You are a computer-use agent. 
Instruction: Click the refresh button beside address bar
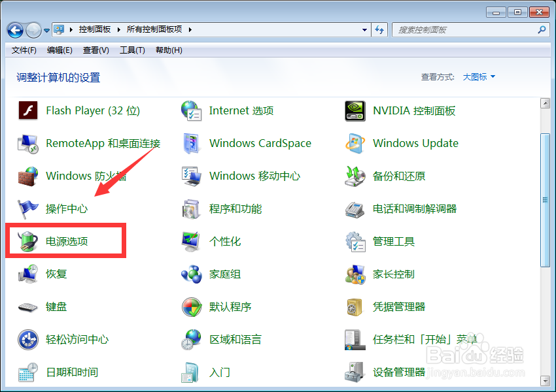click(x=379, y=30)
